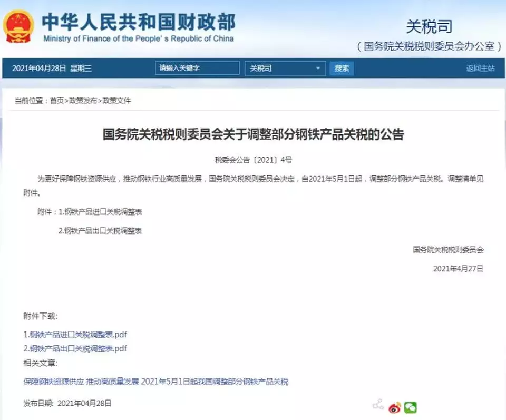Select 政策文件 in breadcrumb path

tap(116, 101)
